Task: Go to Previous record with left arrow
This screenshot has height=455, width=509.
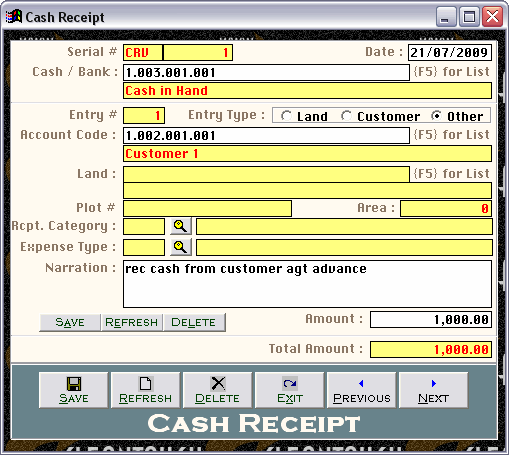Action: pyautogui.click(x=362, y=390)
